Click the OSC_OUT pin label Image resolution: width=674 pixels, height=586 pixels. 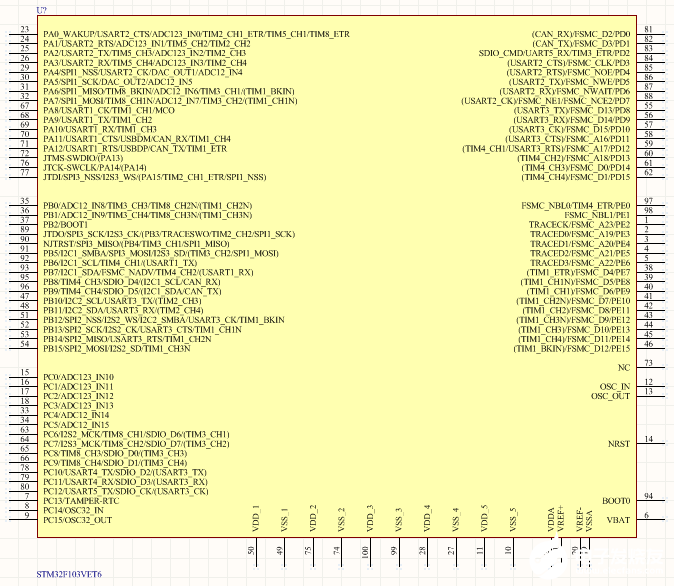[610, 396]
